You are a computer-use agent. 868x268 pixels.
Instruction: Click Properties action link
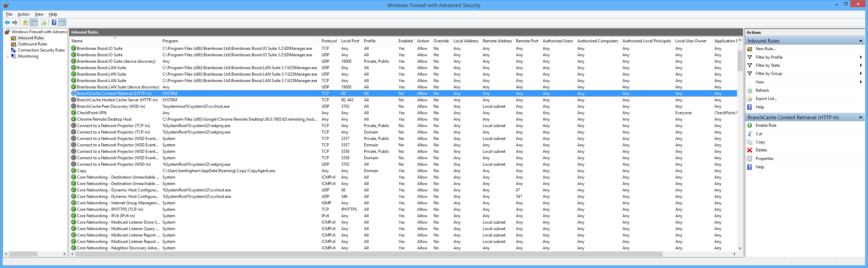765,159
